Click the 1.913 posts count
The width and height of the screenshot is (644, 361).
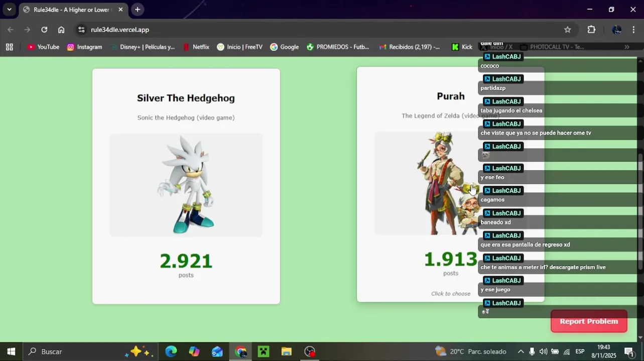(450, 259)
